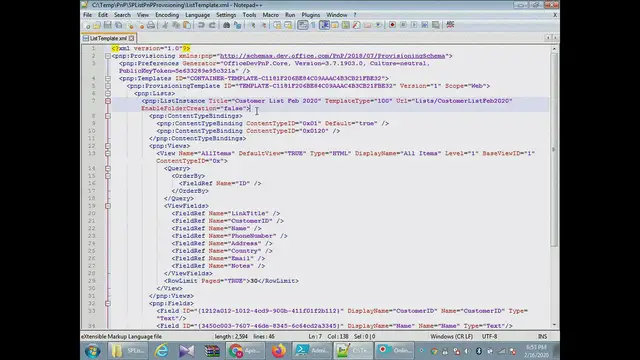Close the ListTemplate.xml tab with its X

pyautogui.click(x=131, y=38)
